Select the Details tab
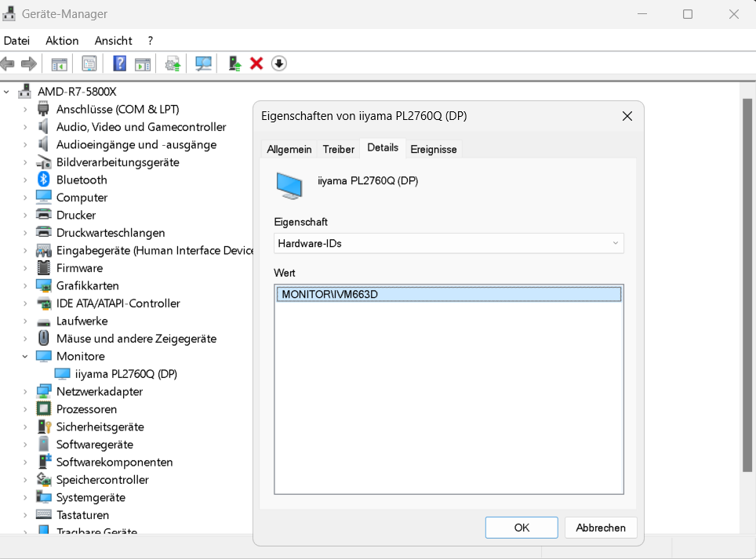Viewport: 756px width, 559px height. pyautogui.click(x=383, y=147)
